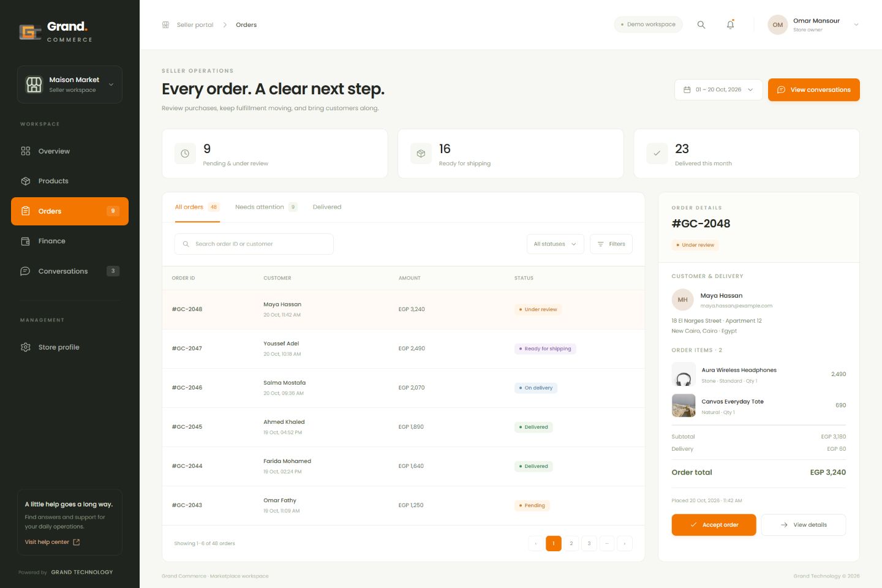
Task: Select page 1 in pagination
Action: click(554, 543)
